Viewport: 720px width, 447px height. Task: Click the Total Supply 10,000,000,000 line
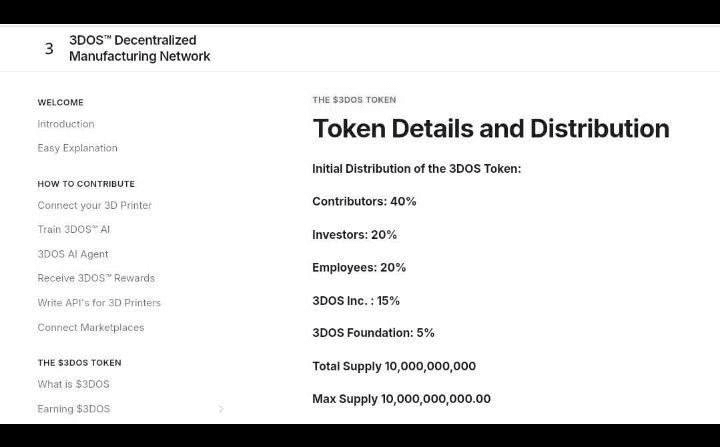pos(394,366)
